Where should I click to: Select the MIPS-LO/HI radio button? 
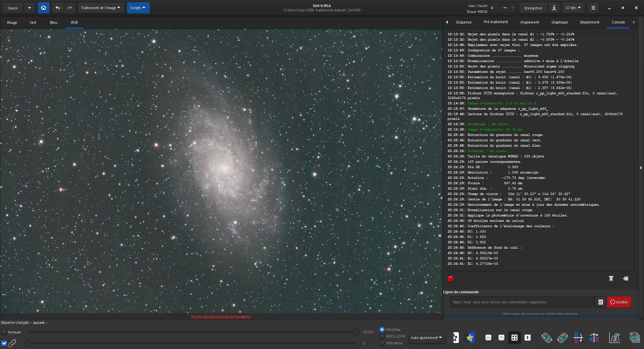[x=382, y=336]
